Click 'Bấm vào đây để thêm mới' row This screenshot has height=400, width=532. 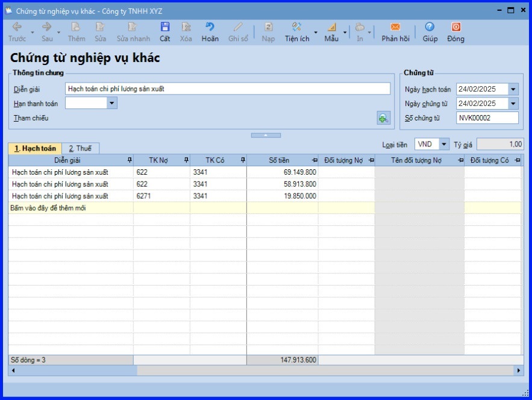[70, 208]
